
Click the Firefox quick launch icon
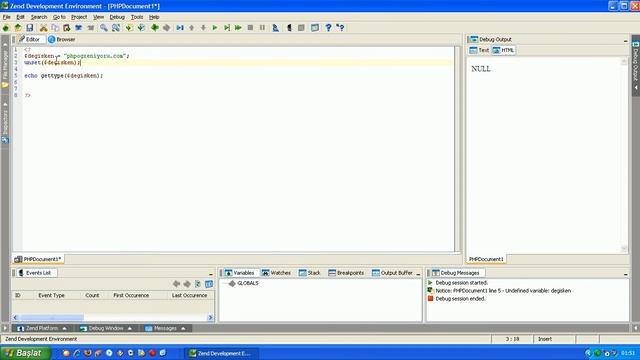87,353
